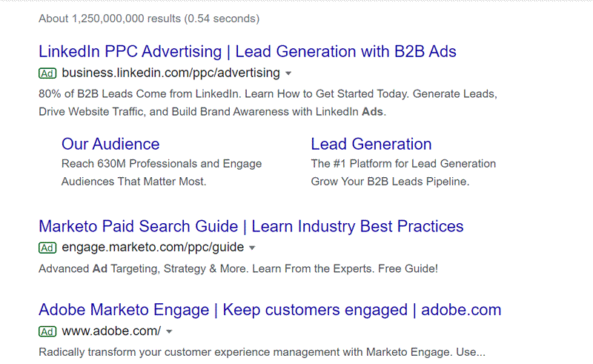Click the 'About 1,250,000,000 results' text
593x364 pixels.
(149, 19)
